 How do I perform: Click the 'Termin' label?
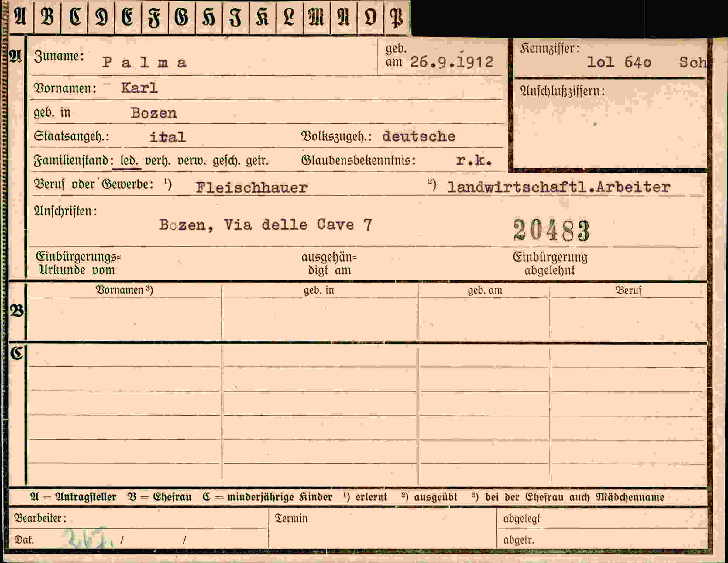click(291, 518)
